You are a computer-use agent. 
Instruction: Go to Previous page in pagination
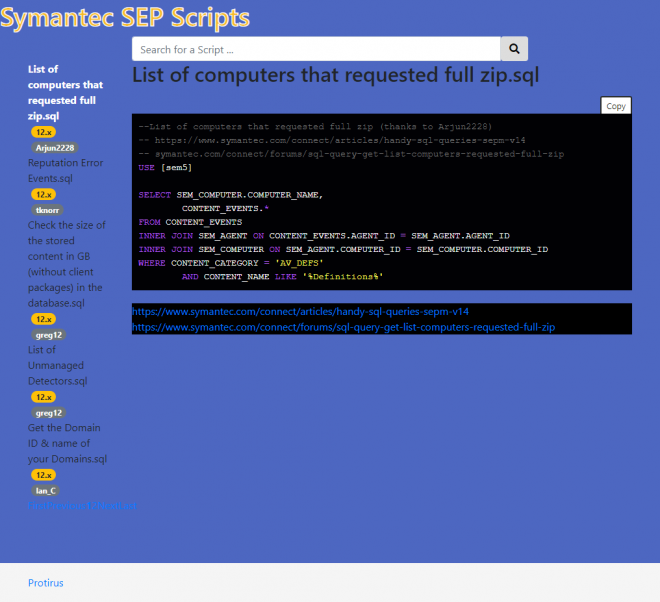tap(67, 506)
